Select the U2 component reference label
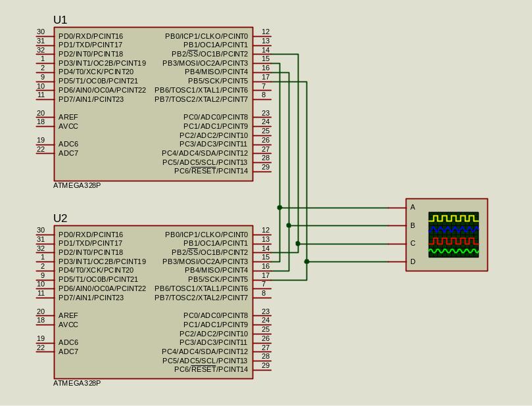The width and height of the screenshot is (532, 406). (60, 218)
